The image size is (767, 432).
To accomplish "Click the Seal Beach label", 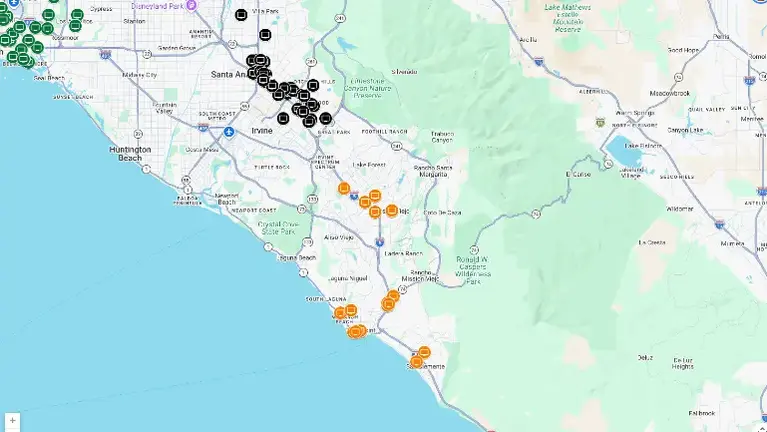I will coord(49,78).
